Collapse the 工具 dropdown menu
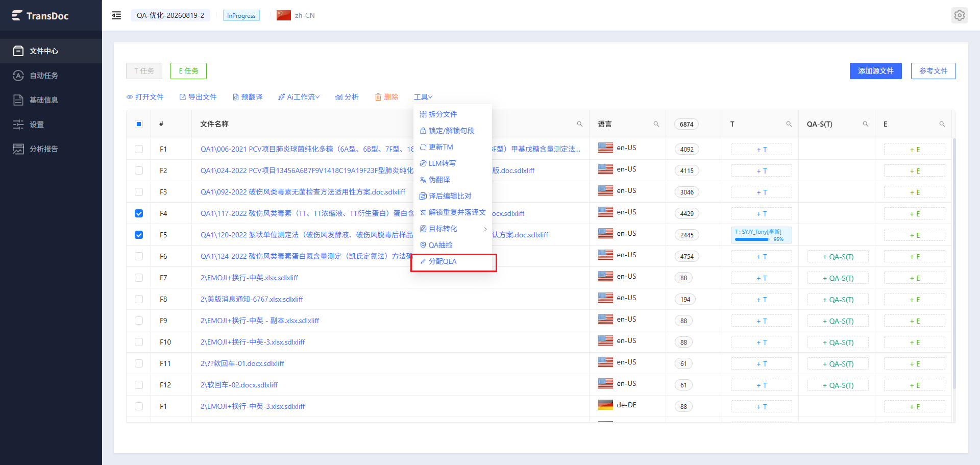This screenshot has height=465, width=980. [x=423, y=97]
